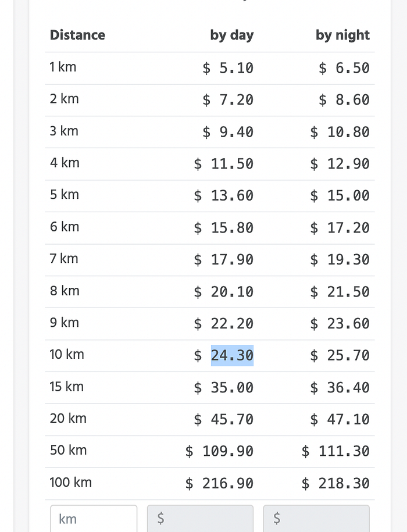Click the $ 111.30 night price
The height and width of the screenshot is (532, 407).
pyautogui.click(x=336, y=451)
